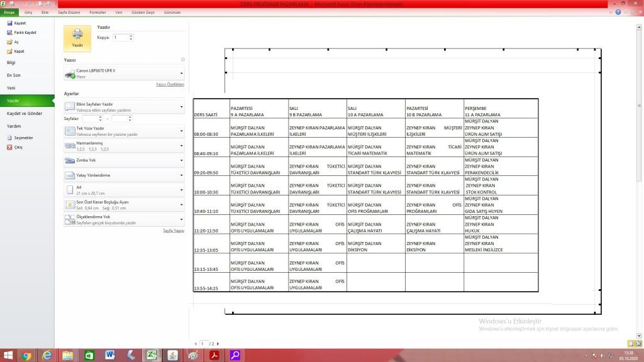This screenshot has height=362, width=644.
Task: Click the large Yazdır print button
Action: (77, 38)
